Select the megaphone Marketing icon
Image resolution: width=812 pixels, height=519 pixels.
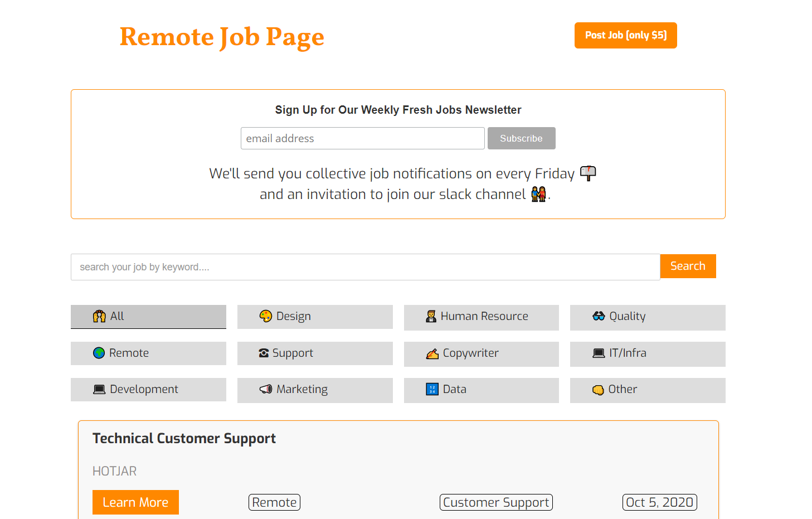265,389
